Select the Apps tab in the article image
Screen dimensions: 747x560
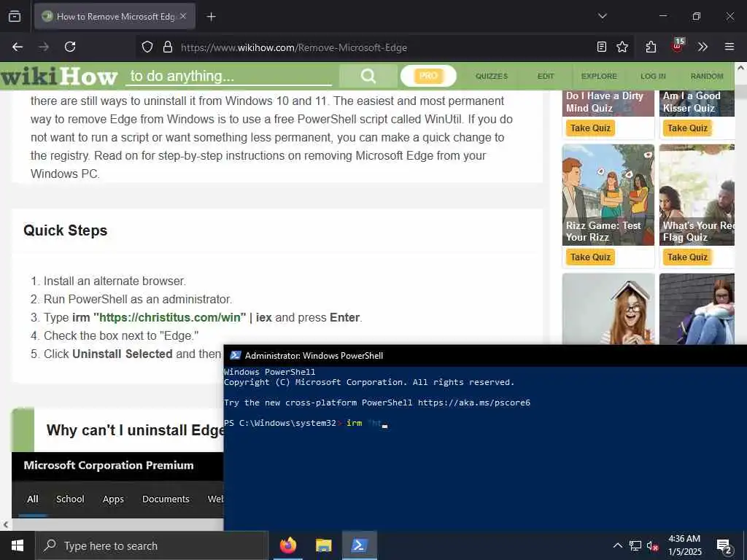point(113,499)
